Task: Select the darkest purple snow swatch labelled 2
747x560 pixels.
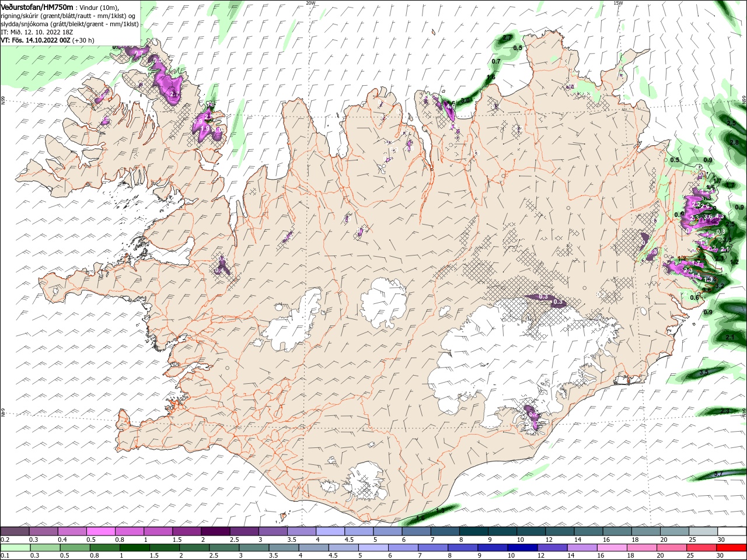Action: 215,531
